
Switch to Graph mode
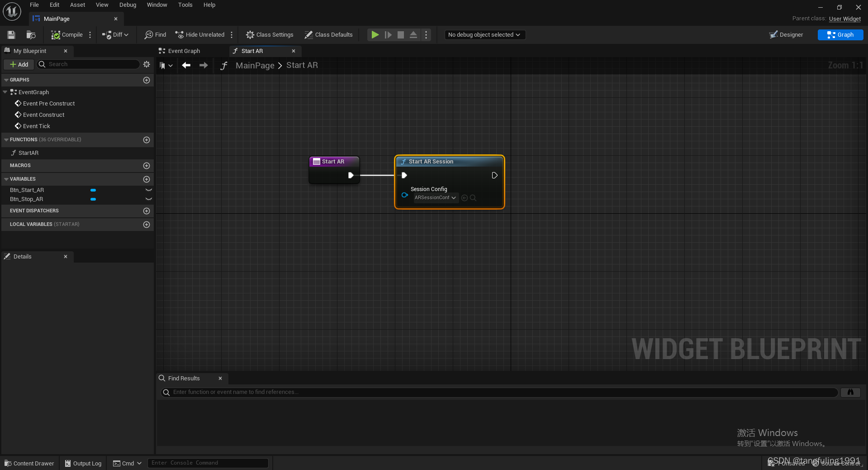(x=840, y=35)
